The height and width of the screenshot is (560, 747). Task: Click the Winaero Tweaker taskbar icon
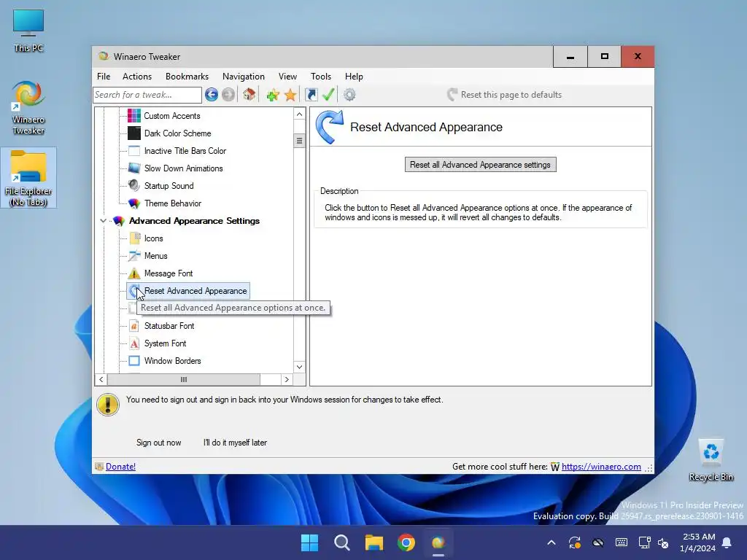438,542
